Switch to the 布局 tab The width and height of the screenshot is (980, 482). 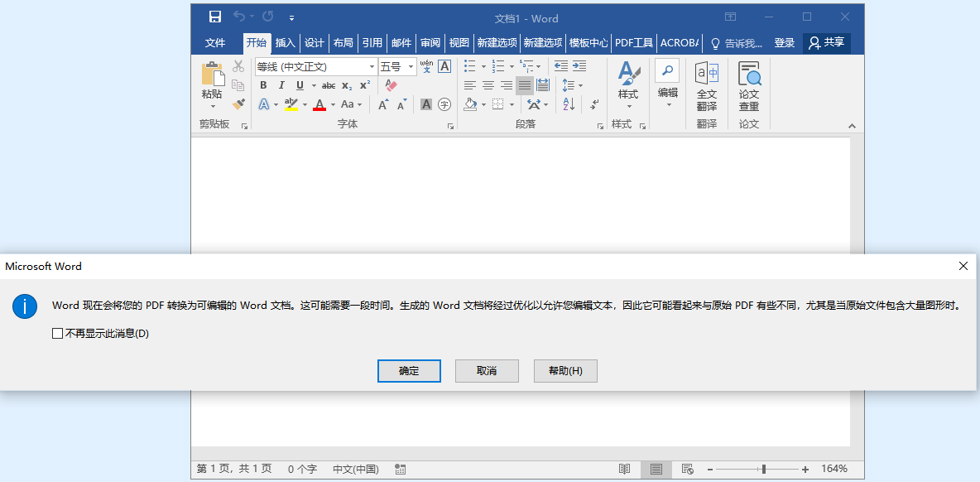tap(343, 42)
